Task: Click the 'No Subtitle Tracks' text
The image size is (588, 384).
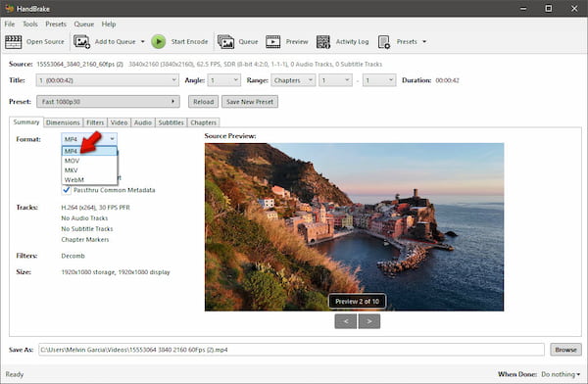Action: coord(87,229)
